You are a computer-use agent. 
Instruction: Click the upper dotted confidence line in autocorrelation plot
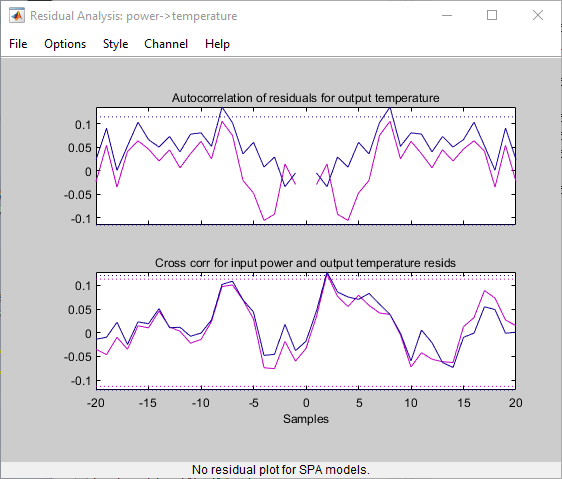pyautogui.click(x=306, y=117)
